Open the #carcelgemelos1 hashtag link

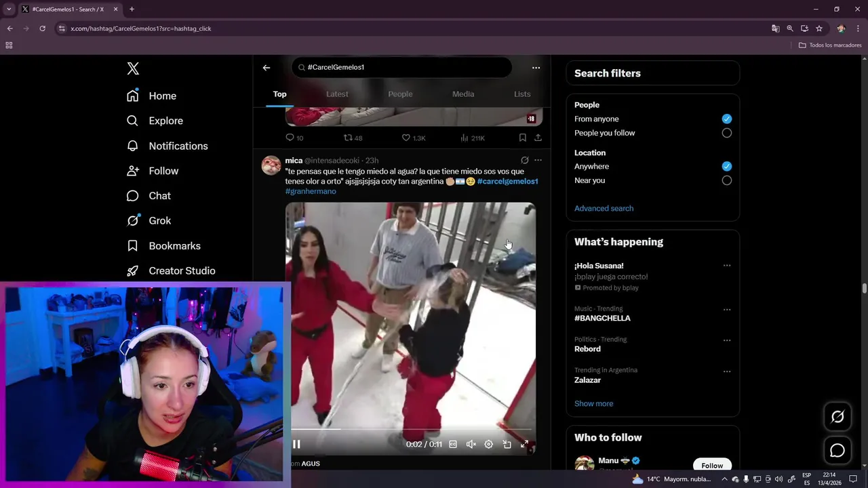click(x=507, y=181)
